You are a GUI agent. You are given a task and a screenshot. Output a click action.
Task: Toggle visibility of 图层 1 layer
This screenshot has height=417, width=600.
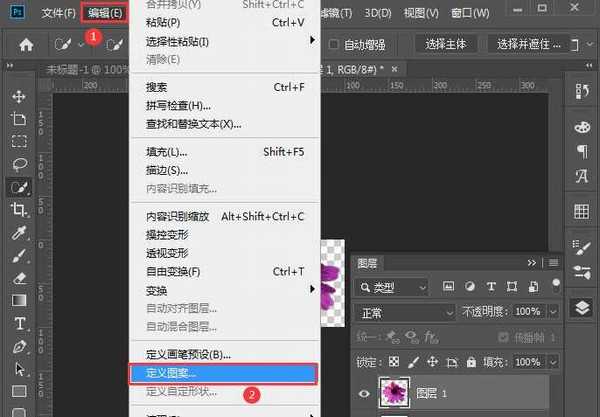click(x=364, y=393)
